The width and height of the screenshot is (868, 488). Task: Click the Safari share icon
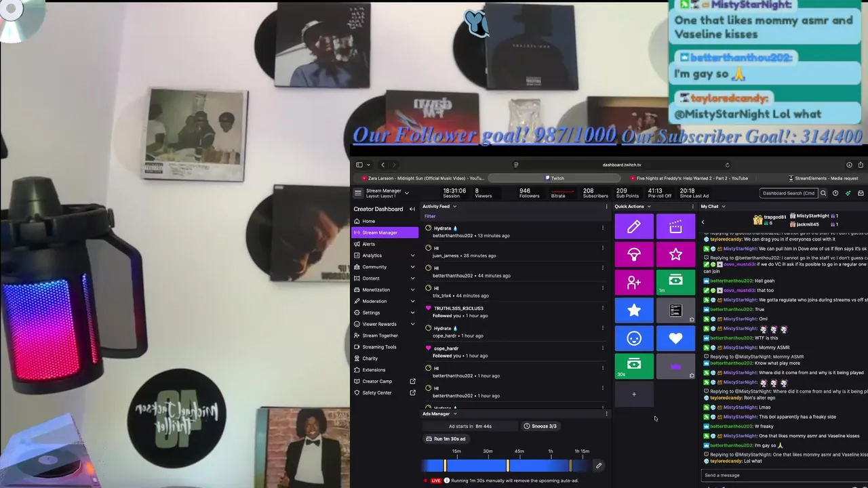[861, 165]
